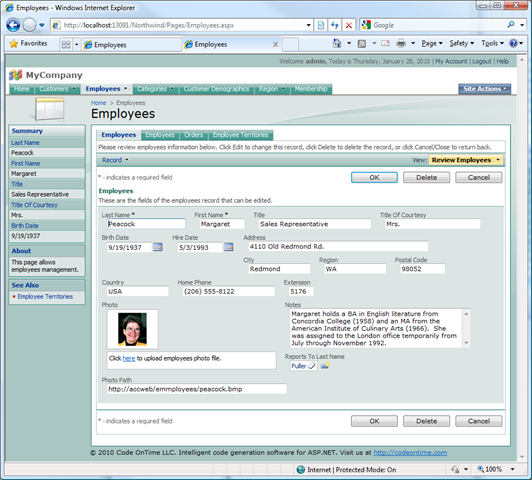Viewport: 532px width, 480px height.
Task: Switch to the Employee Territories tab
Action: [241, 135]
